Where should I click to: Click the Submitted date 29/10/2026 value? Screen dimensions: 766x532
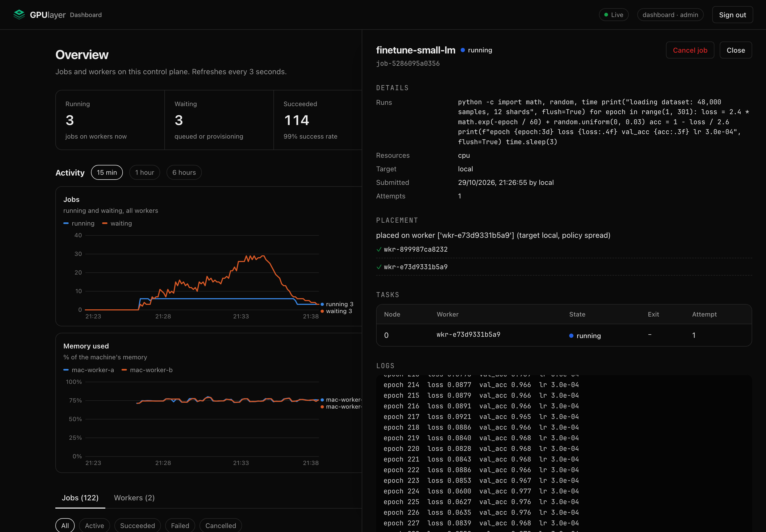point(506,182)
